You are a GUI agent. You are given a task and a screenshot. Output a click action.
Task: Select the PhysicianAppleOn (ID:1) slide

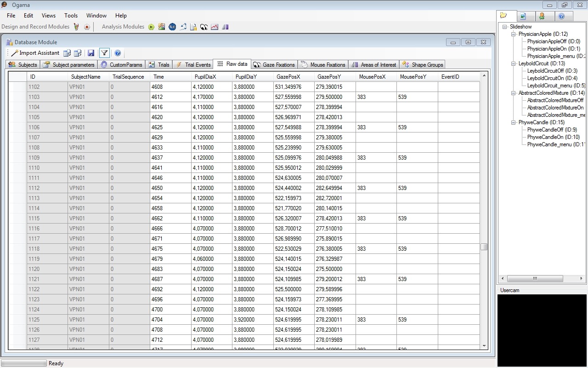[x=553, y=49]
